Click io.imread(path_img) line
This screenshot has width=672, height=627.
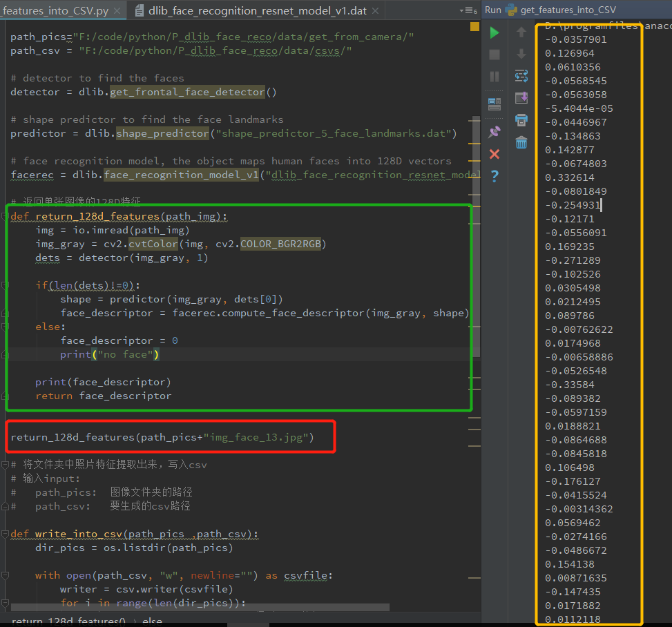point(113,231)
